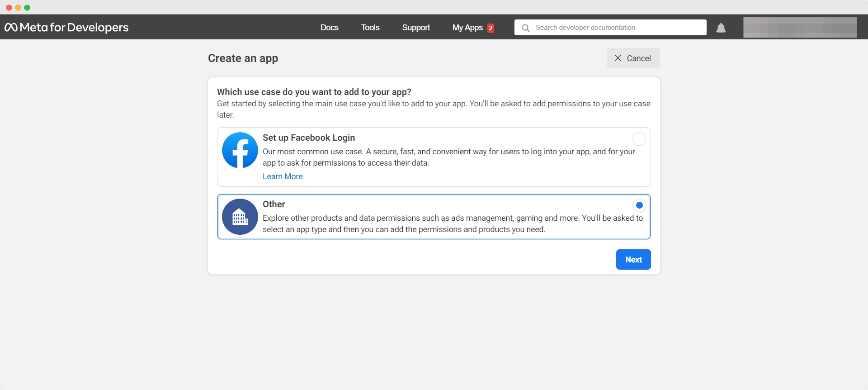Click the Next button
868x390 pixels.
[633, 260]
